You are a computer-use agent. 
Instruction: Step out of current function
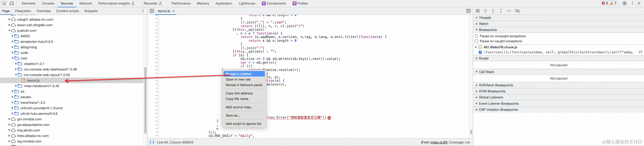pyautogui.click(x=501, y=11)
